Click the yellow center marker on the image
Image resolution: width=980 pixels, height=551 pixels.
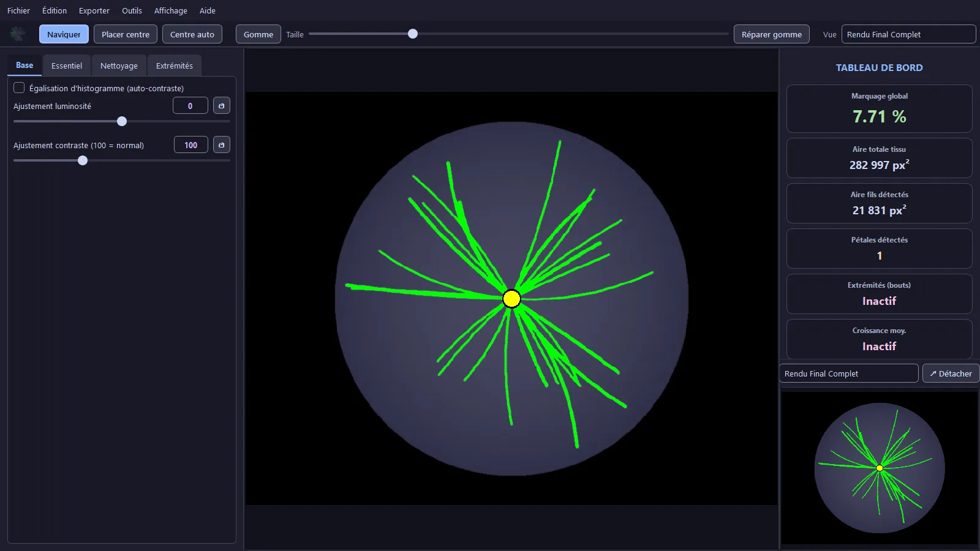(511, 299)
